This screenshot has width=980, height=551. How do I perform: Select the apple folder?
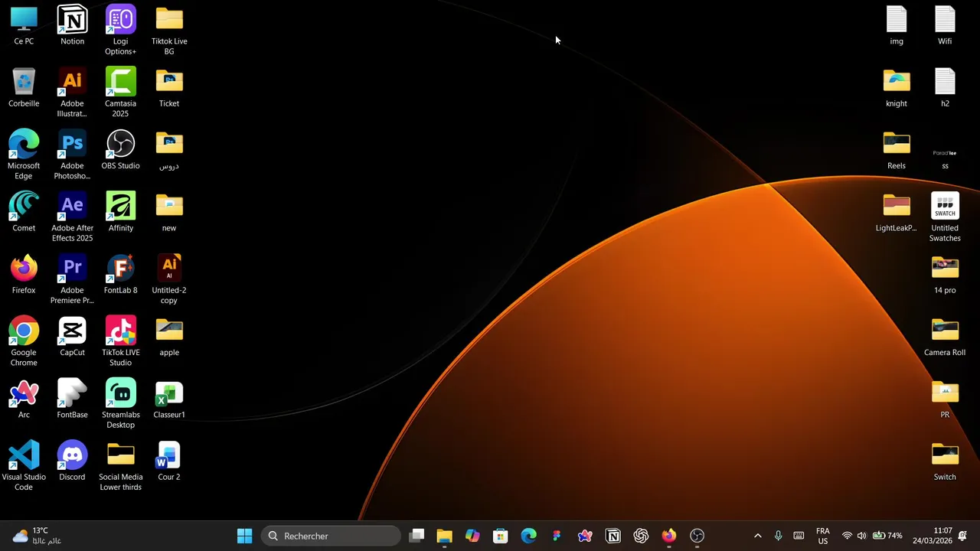pos(169,336)
